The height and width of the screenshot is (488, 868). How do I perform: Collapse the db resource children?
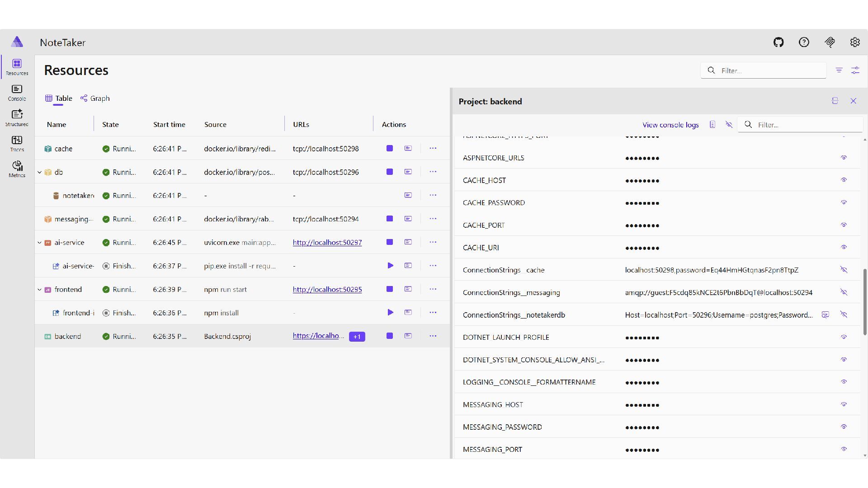(39, 172)
